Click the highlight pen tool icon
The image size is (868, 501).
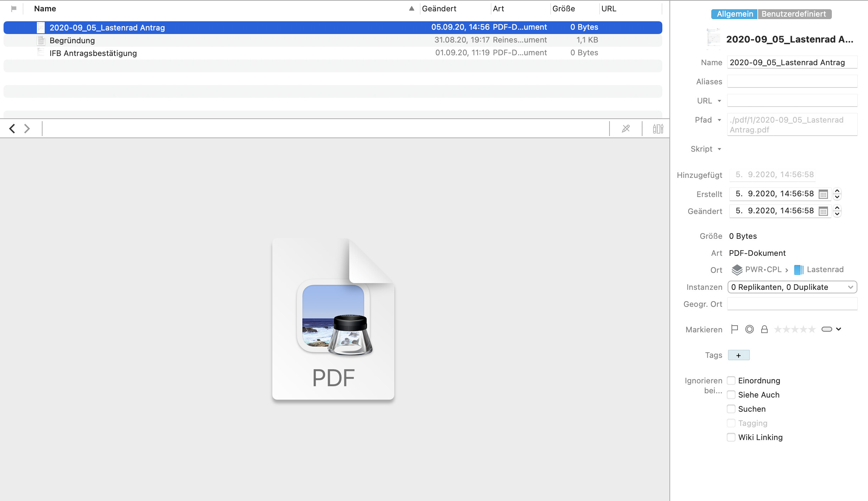tap(626, 129)
